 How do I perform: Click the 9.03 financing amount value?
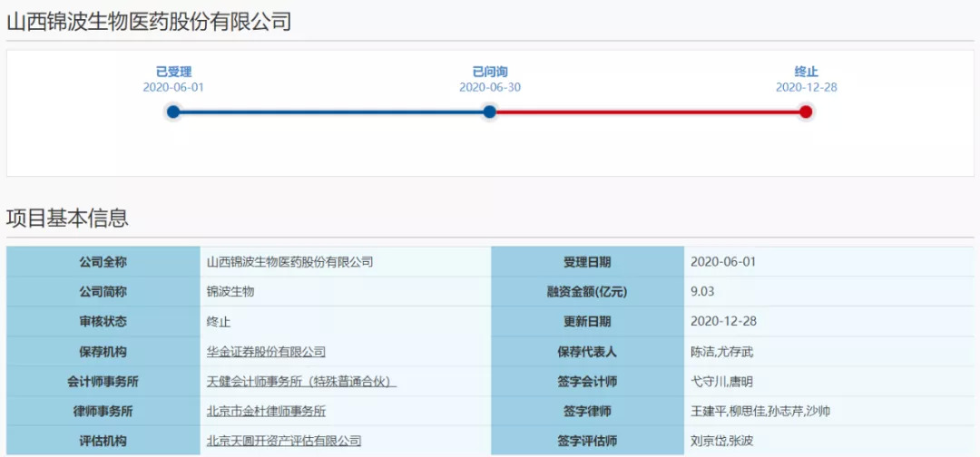click(x=702, y=292)
